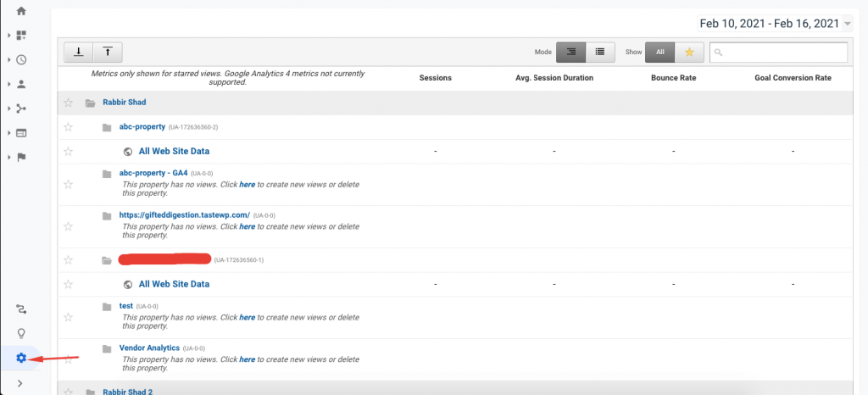Click globe icon below UA-172636560-1 row
Screen dimensions: 868x395
click(128, 284)
